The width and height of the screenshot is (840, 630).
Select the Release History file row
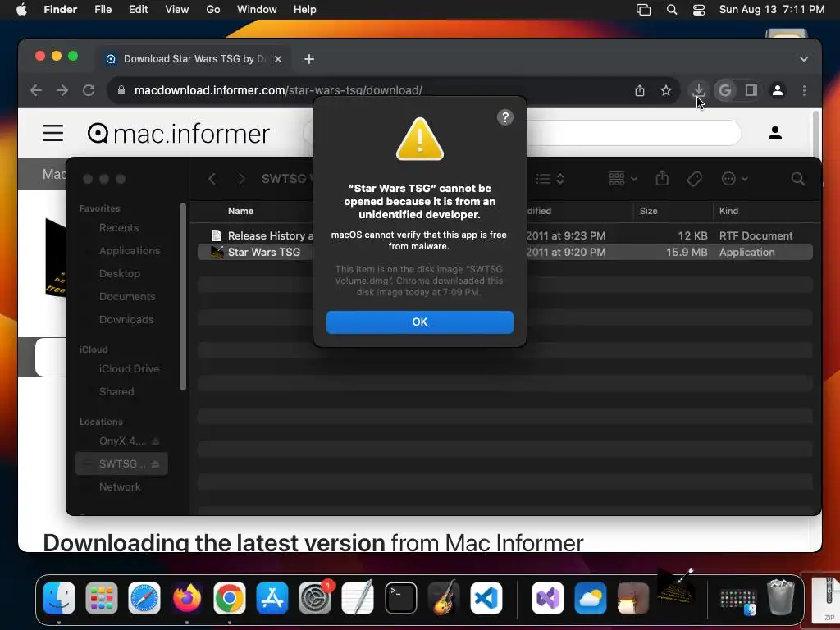[504, 235]
